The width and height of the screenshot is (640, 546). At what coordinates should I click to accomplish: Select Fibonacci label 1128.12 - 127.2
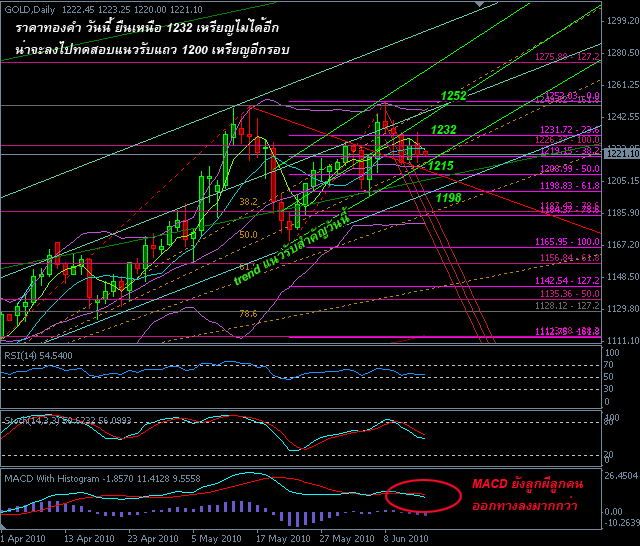click(567, 306)
